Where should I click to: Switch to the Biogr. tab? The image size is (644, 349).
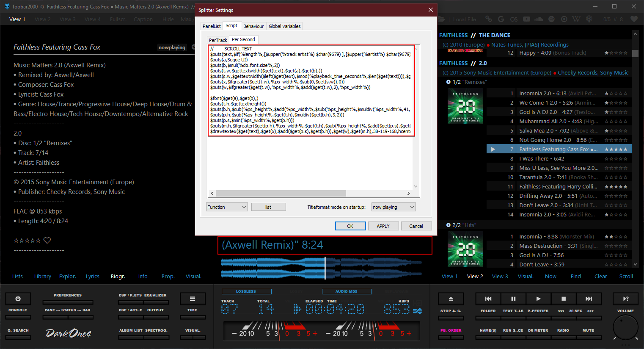[118, 277]
